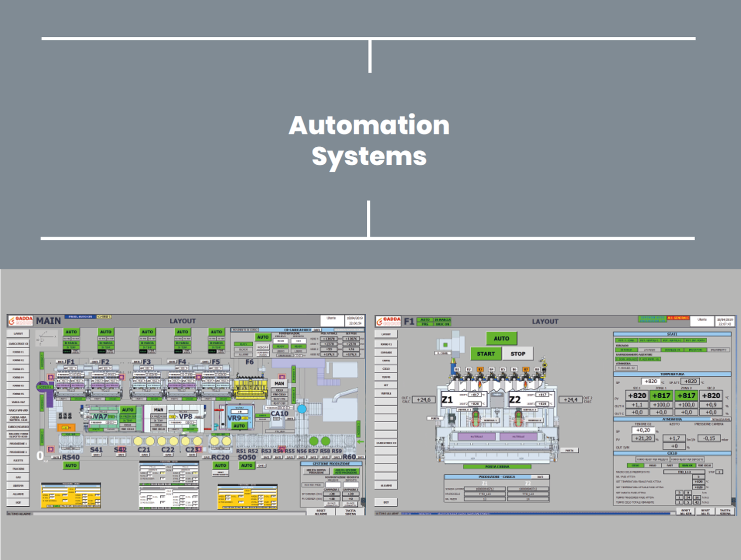Viewport: 741px width, 560px height.
Task: Select the yellow F6 furnace graphic
Action: click(x=251, y=389)
